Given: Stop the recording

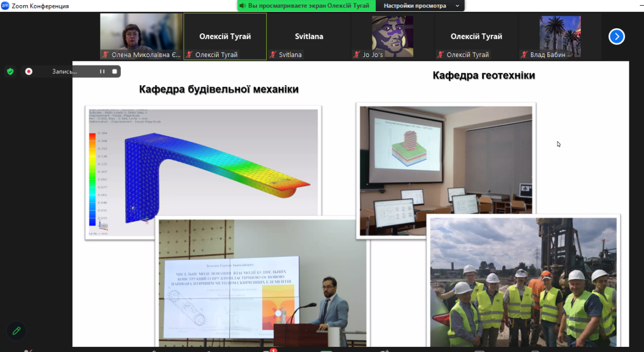Looking at the screenshot, I should [x=115, y=71].
